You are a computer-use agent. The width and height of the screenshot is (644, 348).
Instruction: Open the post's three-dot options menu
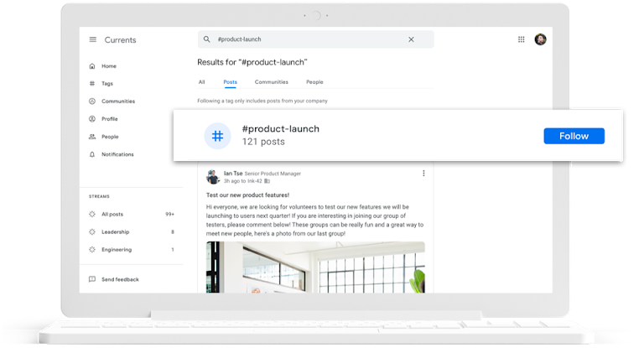pos(423,174)
